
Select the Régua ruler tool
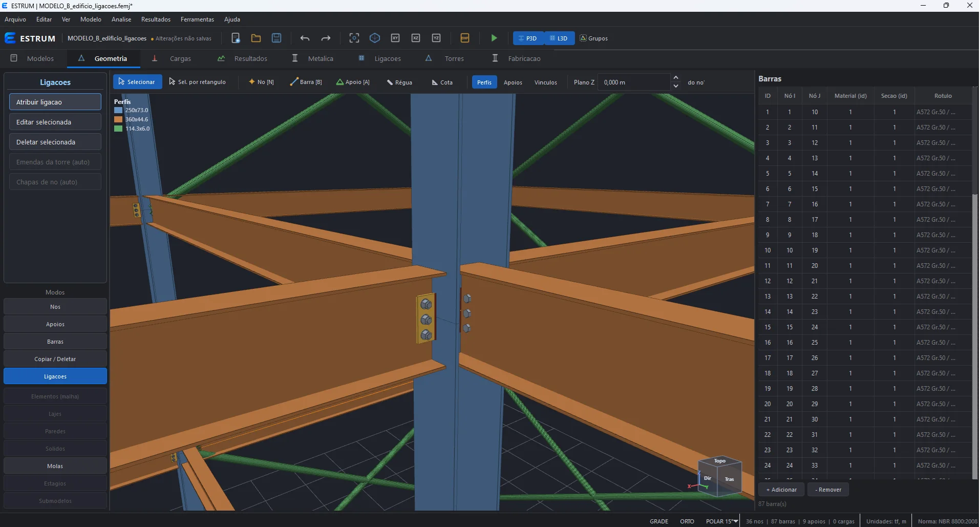(x=399, y=82)
